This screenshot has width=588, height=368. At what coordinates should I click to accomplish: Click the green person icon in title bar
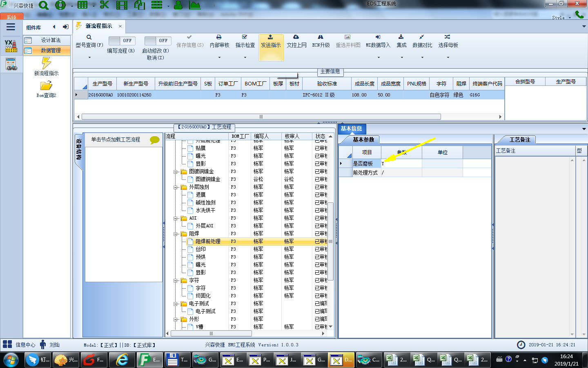coord(178,5)
